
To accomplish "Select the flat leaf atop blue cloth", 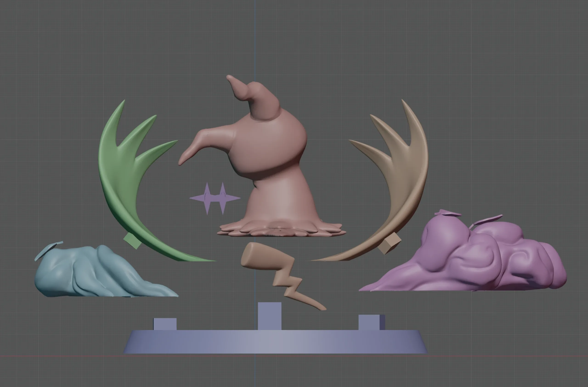I will (48, 250).
